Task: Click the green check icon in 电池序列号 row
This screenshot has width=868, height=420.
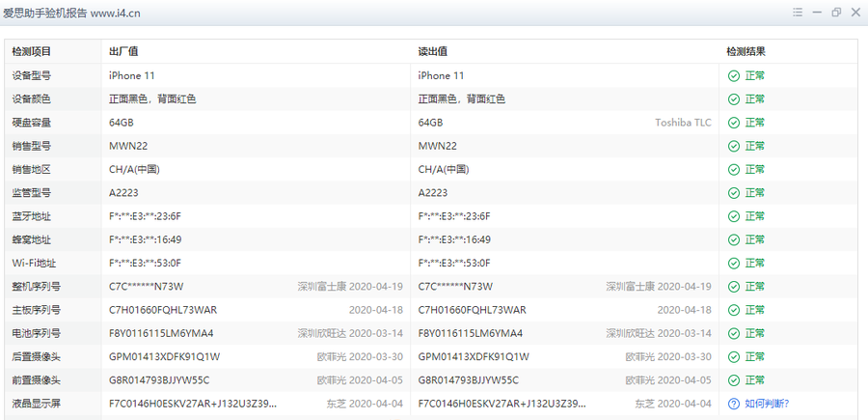Action: pyautogui.click(x=734, y=333)
